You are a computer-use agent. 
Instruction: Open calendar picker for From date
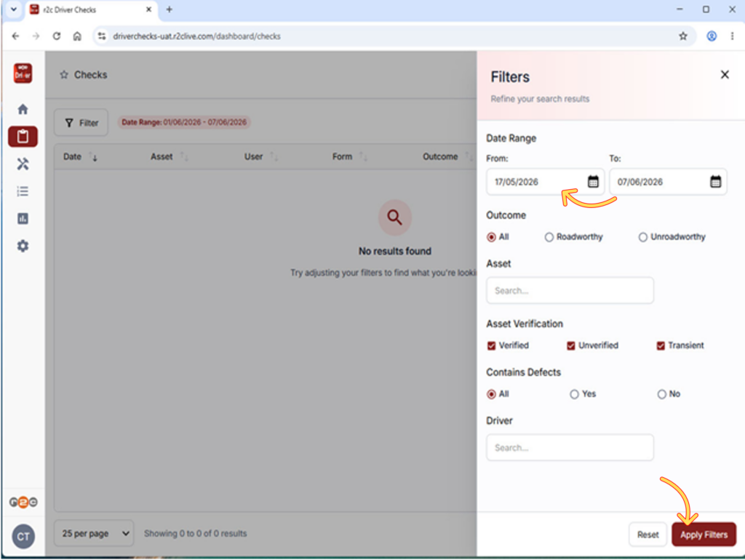point(593,181)
